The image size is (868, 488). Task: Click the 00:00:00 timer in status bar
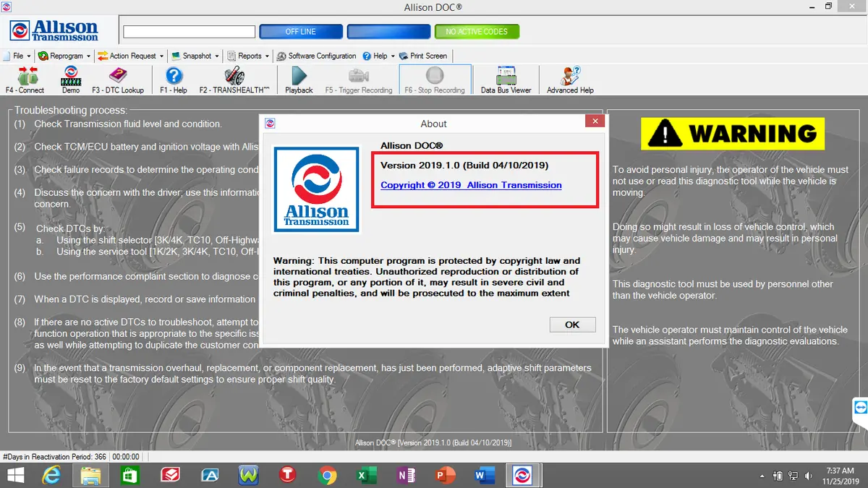126,457
